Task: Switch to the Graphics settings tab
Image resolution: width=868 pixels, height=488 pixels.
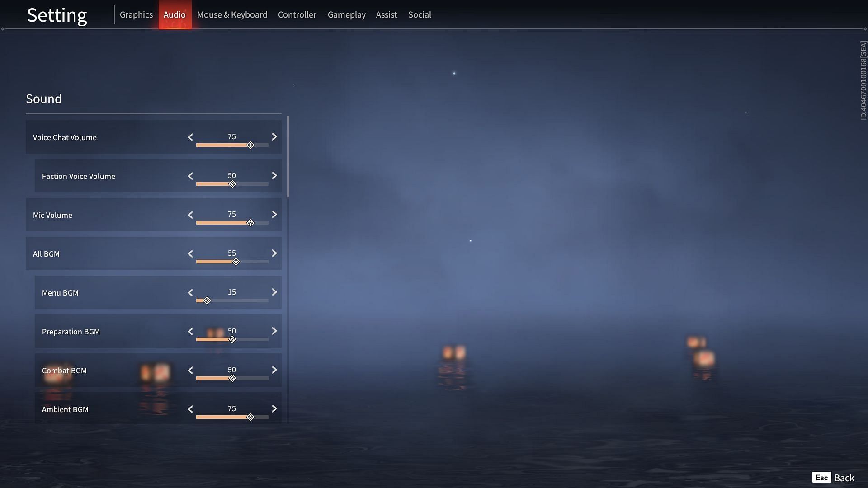Action: pyautogui.click(x=136, y=15)
